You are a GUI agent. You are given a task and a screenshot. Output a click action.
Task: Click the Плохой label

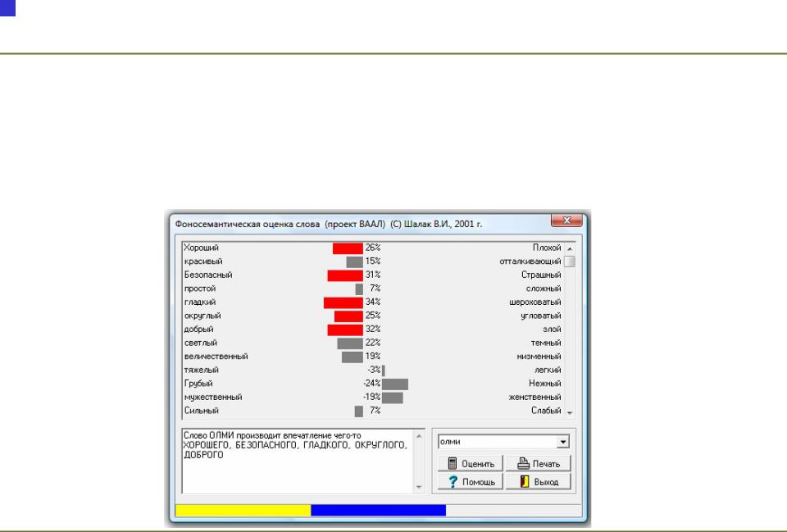(x=547, y=248)
